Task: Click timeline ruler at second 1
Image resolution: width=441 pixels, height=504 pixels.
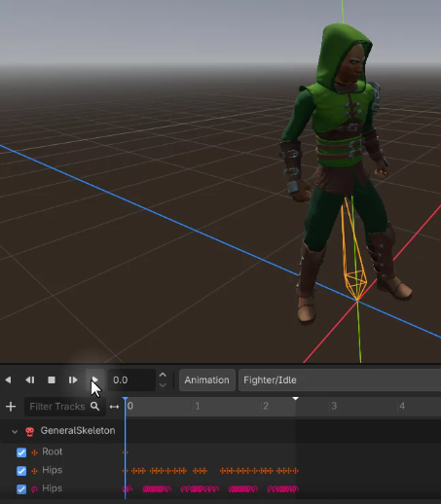Action: coord(198,406)
